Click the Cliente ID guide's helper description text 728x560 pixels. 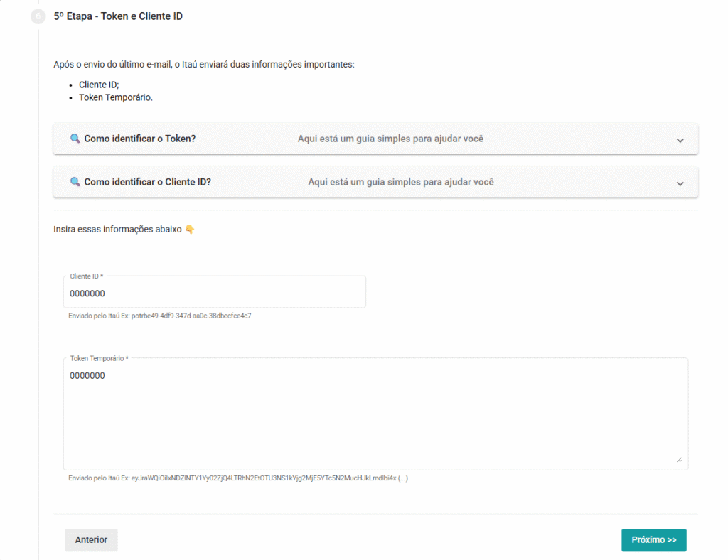(400, 182)
